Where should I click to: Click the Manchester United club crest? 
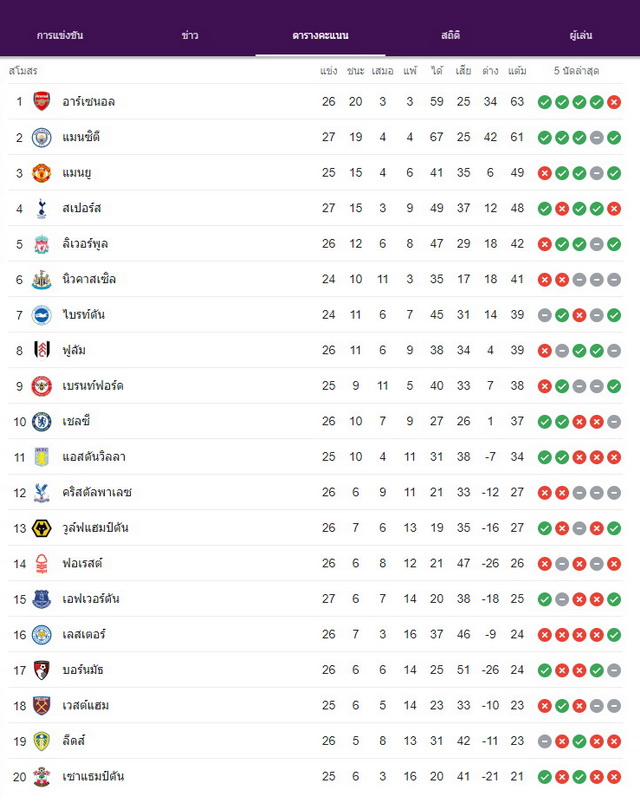point(41,173)
